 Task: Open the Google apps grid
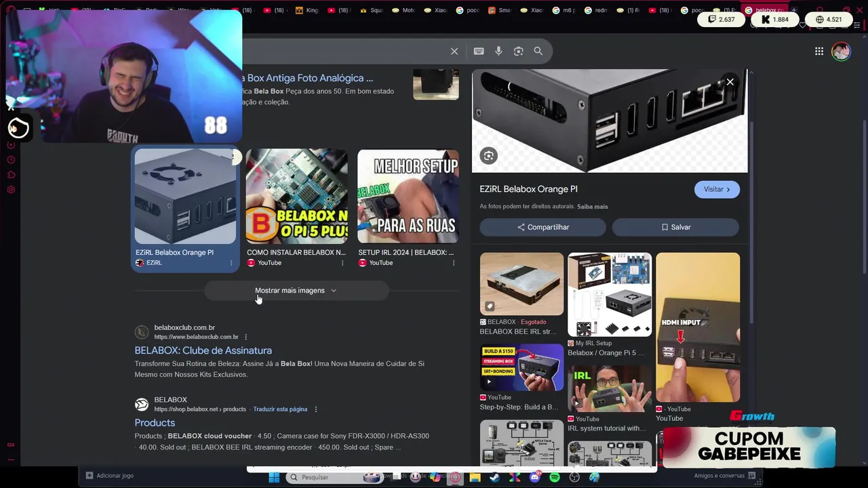[x=819, y=52]
